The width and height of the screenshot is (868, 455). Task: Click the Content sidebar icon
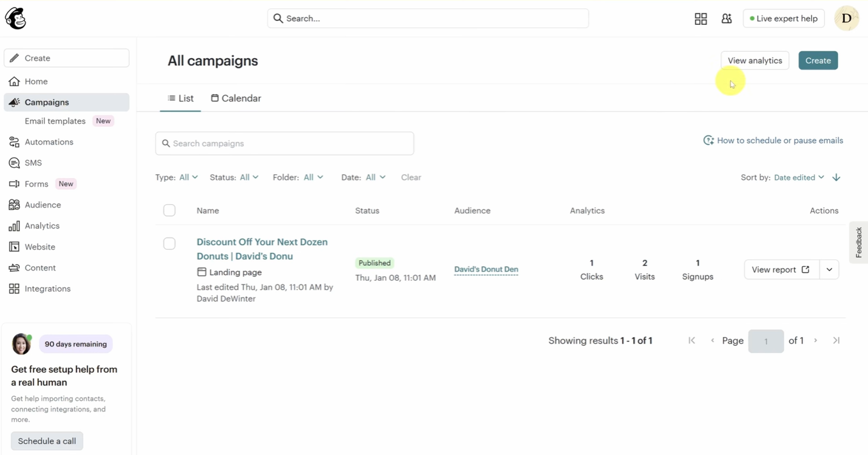pos(14,268)
